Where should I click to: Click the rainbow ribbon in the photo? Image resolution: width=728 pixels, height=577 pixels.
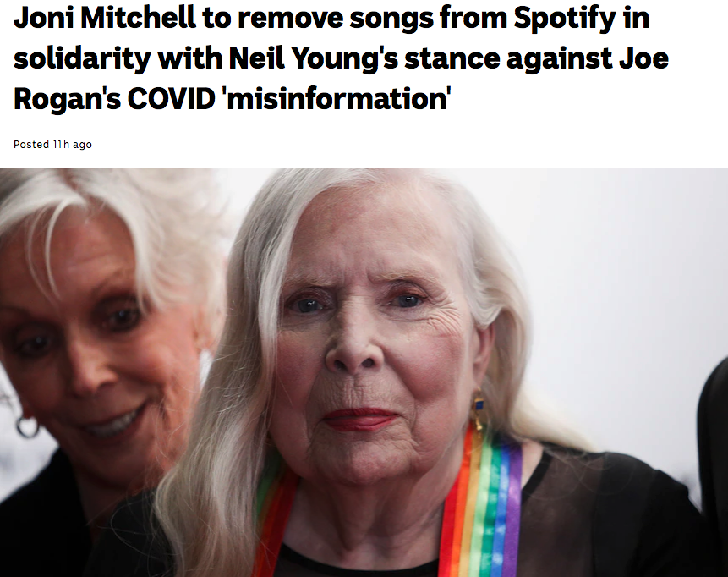pyautogui.click(x=480, y=502)
